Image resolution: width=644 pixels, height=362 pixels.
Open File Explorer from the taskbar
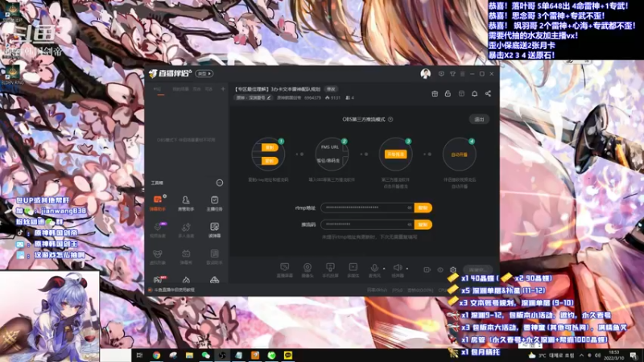click(x=189, y=356)
